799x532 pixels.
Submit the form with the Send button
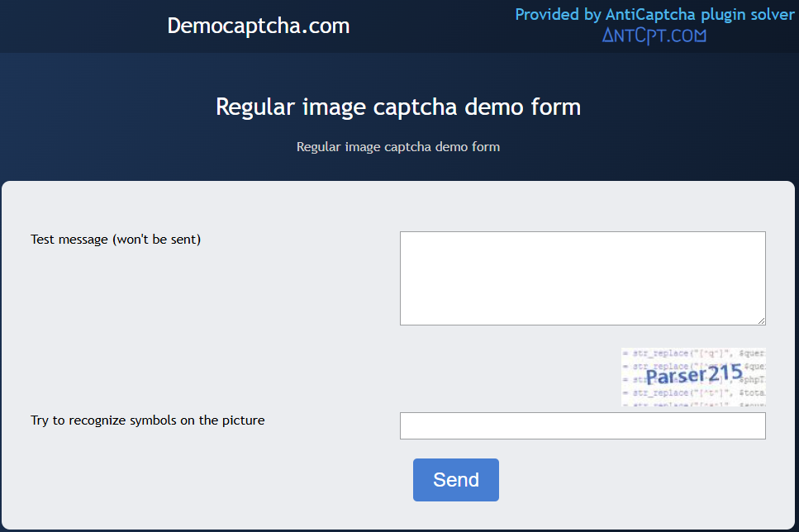[x=456, y=479]
